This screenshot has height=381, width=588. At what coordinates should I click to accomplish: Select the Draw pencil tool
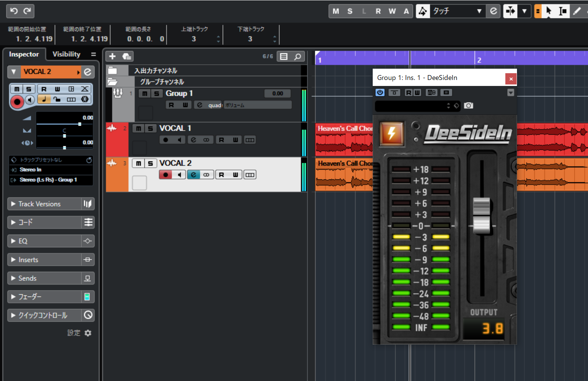pos(577,11)
